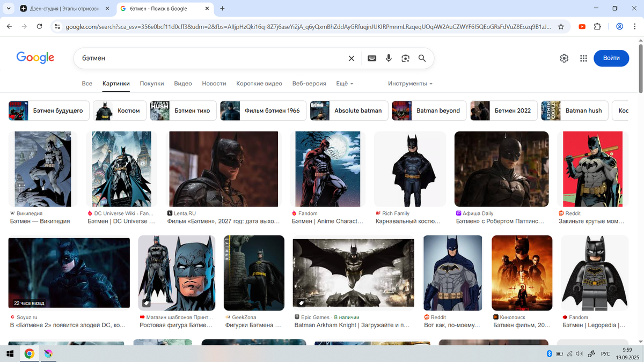Open the Google apps grid icon
This screenshot has width=644, height=362.
pyautogui.click(x=583, y=58)
